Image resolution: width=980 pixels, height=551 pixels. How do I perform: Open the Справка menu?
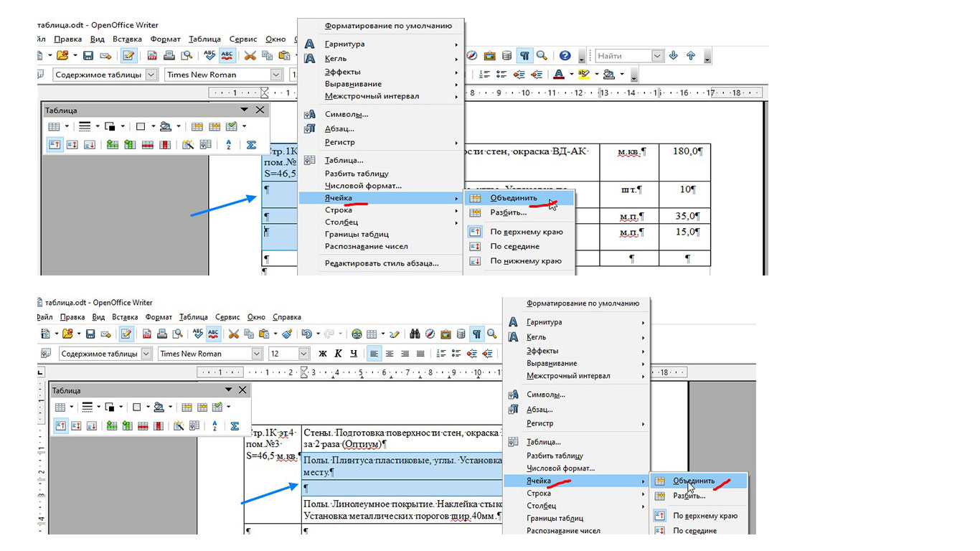point(287,317)
